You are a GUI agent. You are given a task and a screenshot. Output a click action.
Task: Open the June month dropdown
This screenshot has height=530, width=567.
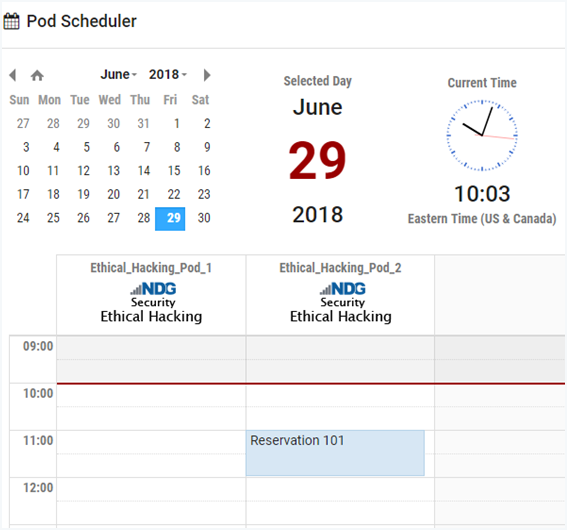point(119,74)
